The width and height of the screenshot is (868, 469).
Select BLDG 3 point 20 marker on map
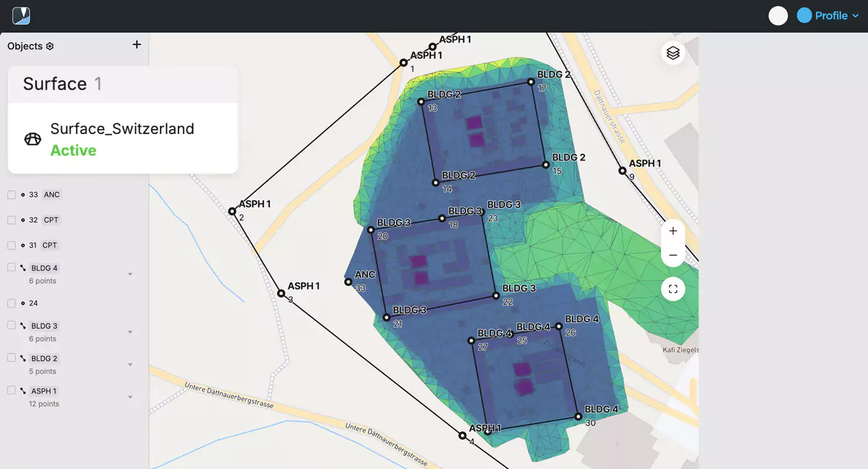click(371, 230)
